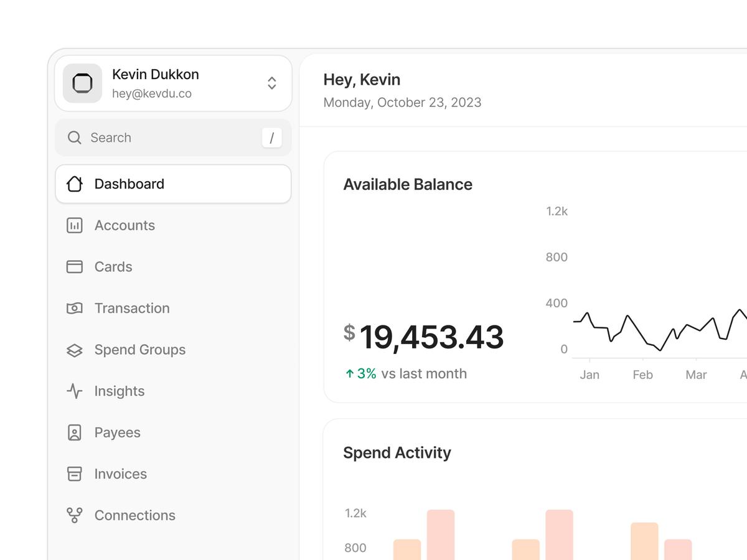The height and width of the screenshot is (560, 747).
Task: Open the Accounts menu item
Action: 125,225
